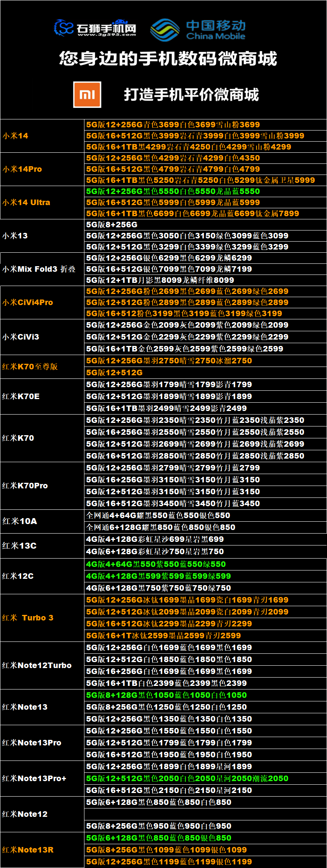Select the model cell labeled exactly 小米14
The width and height of the screenshot is (327, 868).
click(42, 136)
